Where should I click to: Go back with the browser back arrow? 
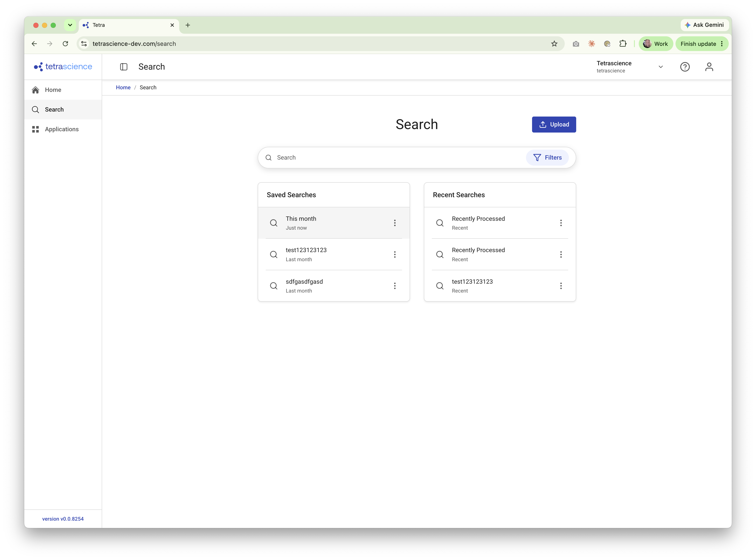pos(34,44)
